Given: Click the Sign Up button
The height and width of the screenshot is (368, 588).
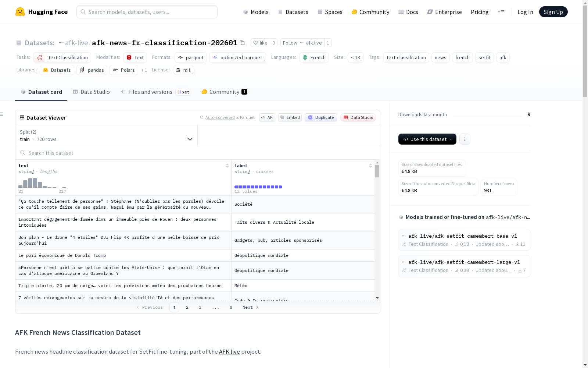Looking at the screenshot, I should [x=553, y=12].
